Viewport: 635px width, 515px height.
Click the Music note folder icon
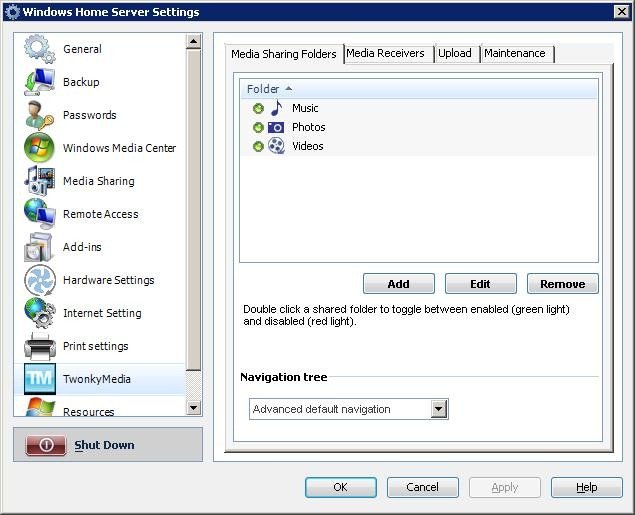click(x=277, y=108)
